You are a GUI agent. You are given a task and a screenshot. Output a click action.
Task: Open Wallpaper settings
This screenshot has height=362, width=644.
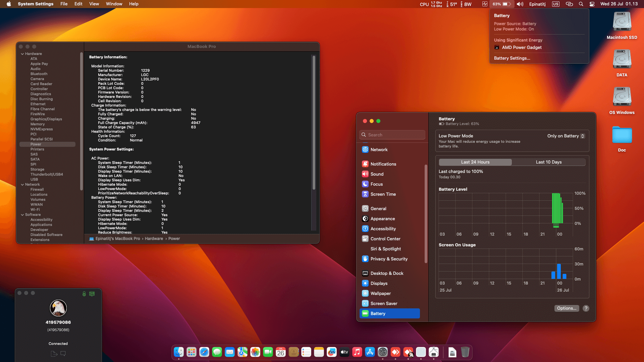click(x=380, y=293)
